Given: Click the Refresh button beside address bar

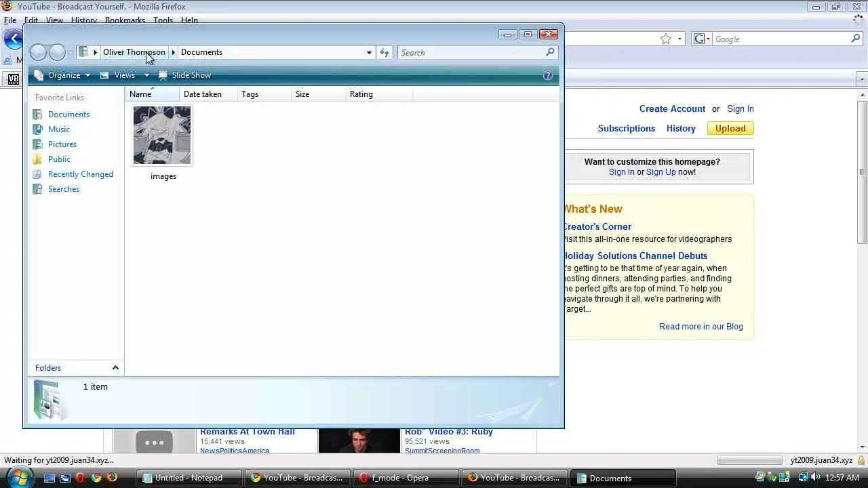Looking at the screenshot, I should point(384,52).
